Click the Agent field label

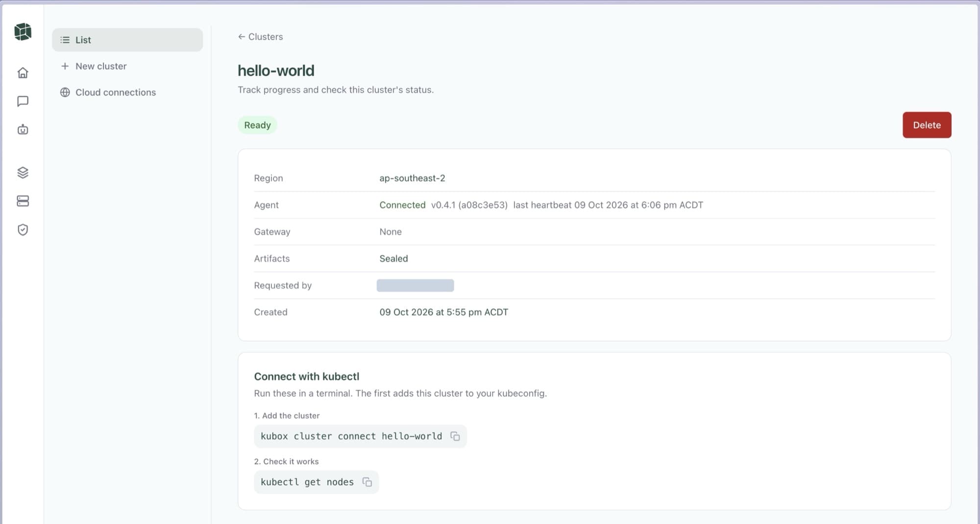(266, 205)
